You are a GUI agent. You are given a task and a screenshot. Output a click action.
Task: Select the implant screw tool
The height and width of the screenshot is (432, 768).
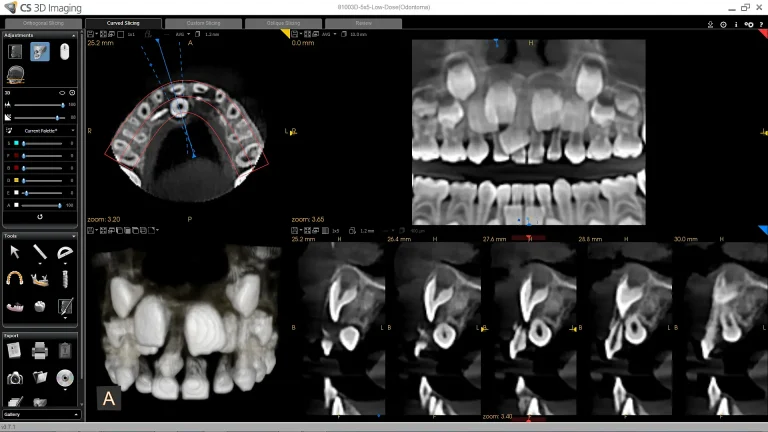[65, 279]
